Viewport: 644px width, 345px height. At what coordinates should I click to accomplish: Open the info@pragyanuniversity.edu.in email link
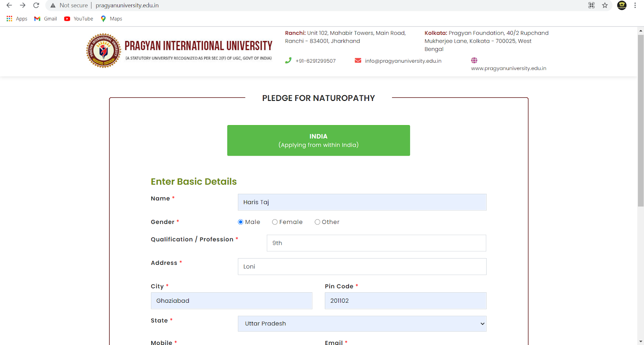tap(403, 61)
